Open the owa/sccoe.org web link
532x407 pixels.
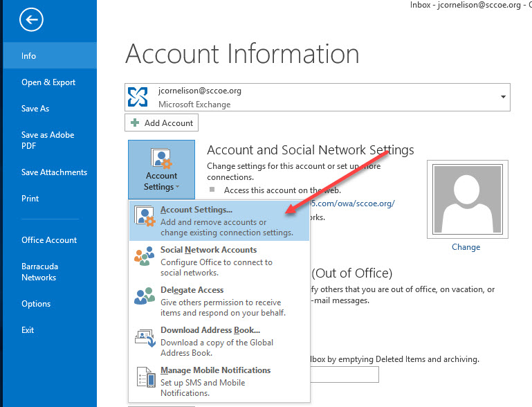pyautogui.click(x=353, y=203)
